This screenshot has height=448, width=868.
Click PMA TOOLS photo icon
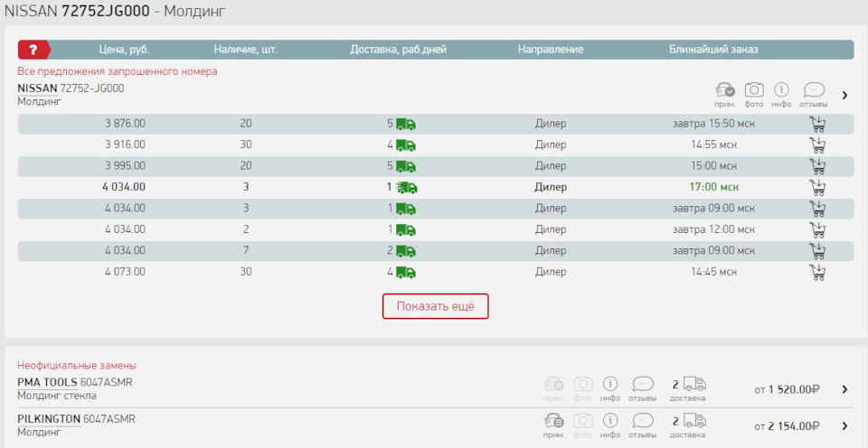click(582, 384)
